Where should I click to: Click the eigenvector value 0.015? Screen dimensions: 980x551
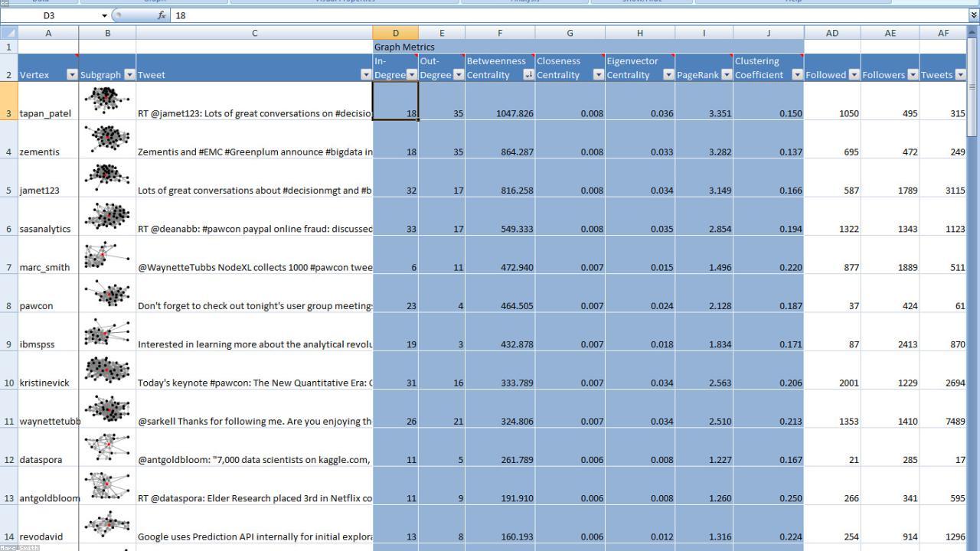(640, 255)
